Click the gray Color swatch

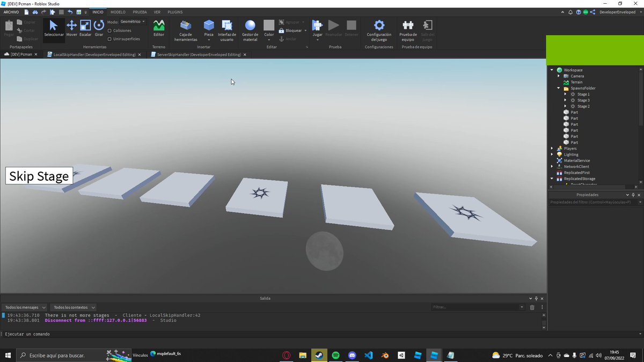[x=269, y=25]
